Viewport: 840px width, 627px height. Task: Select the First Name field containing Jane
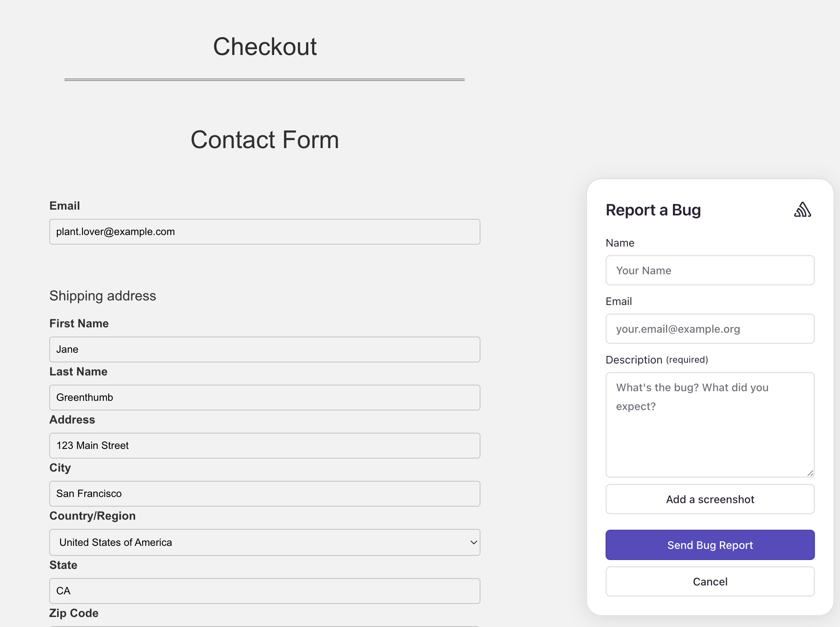pos(264,349)
